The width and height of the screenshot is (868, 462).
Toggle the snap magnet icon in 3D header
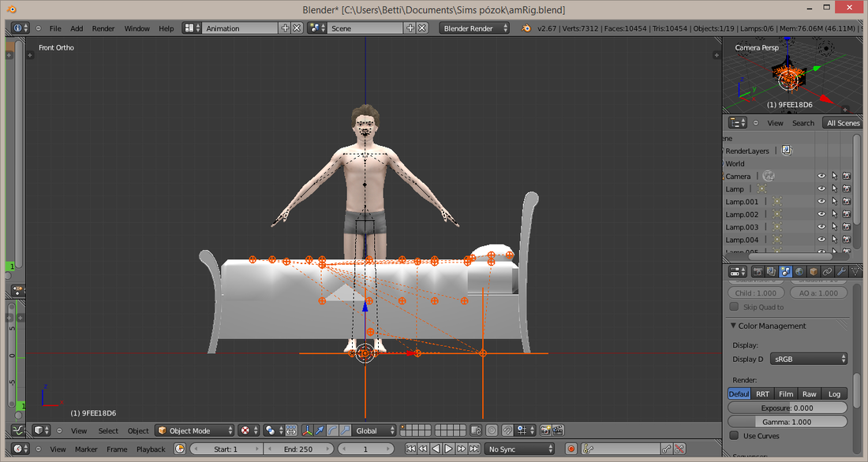507,430
